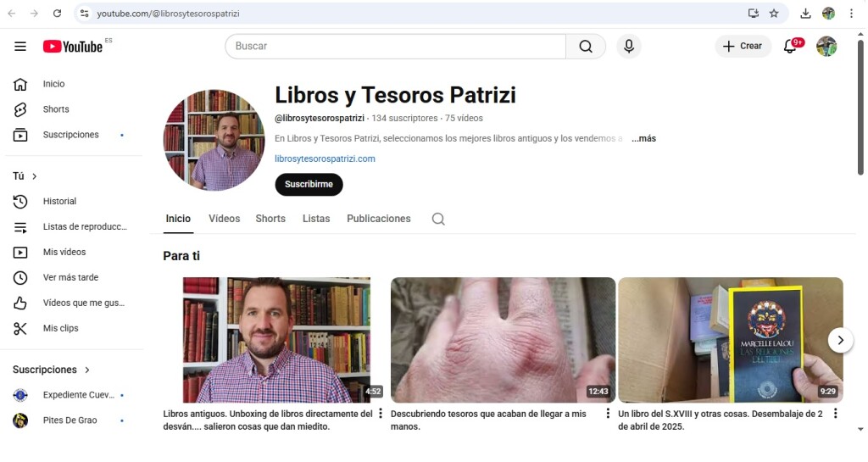This screenshot has width=868, height=462.
Task: Expand the Suscripciones section heading
Action: tap(52, 370)
